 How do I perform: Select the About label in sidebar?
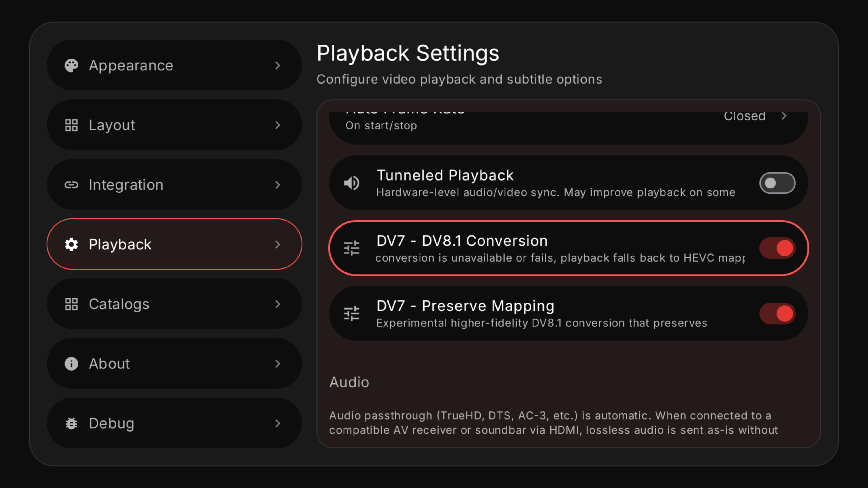109,363
